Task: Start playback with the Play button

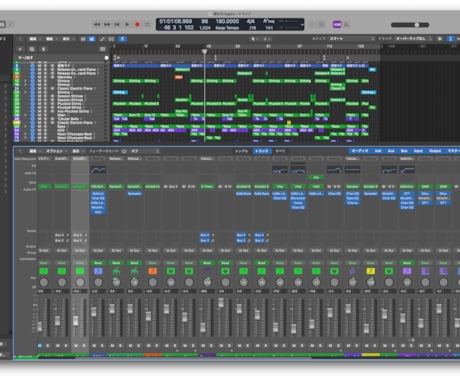Action: coord(127,24)
